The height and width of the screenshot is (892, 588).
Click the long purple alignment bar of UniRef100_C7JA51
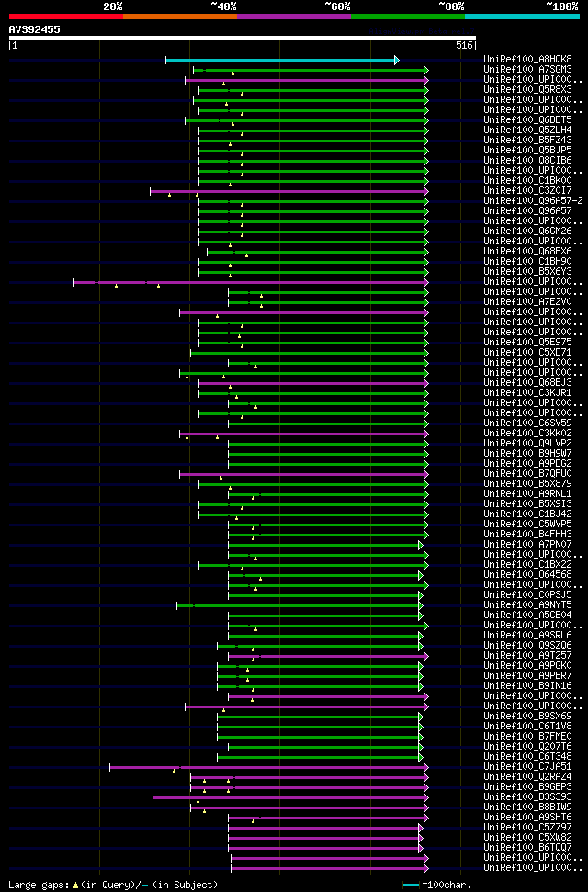(268, 767)
